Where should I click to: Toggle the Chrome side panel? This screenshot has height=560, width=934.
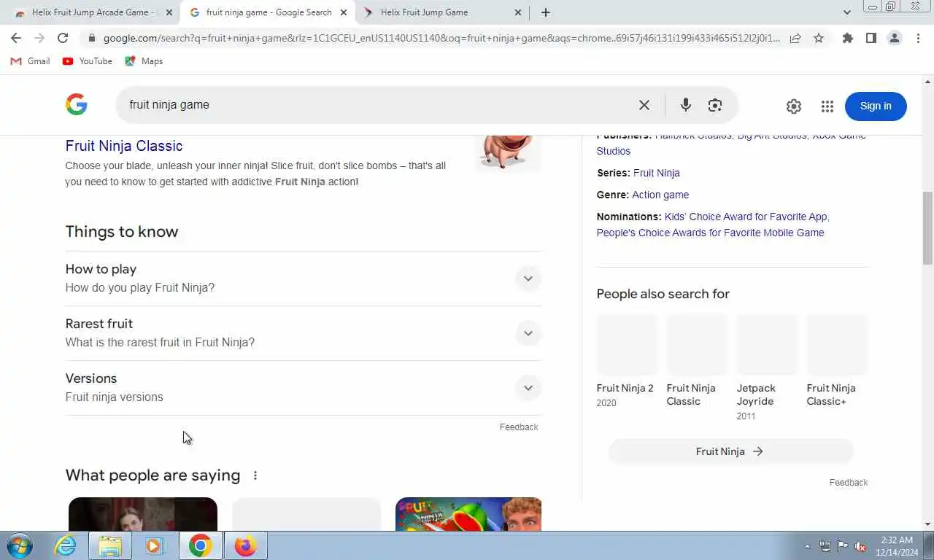pos(871,38)
